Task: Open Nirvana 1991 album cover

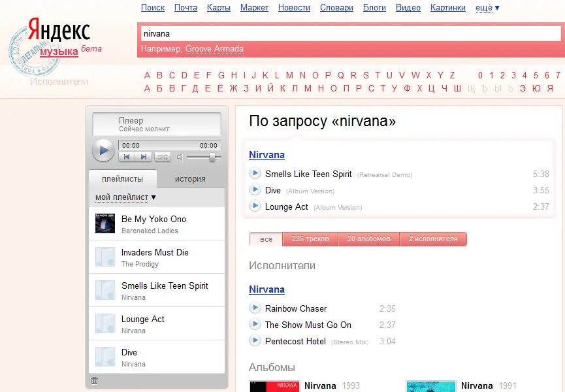Action: point(431,386)
